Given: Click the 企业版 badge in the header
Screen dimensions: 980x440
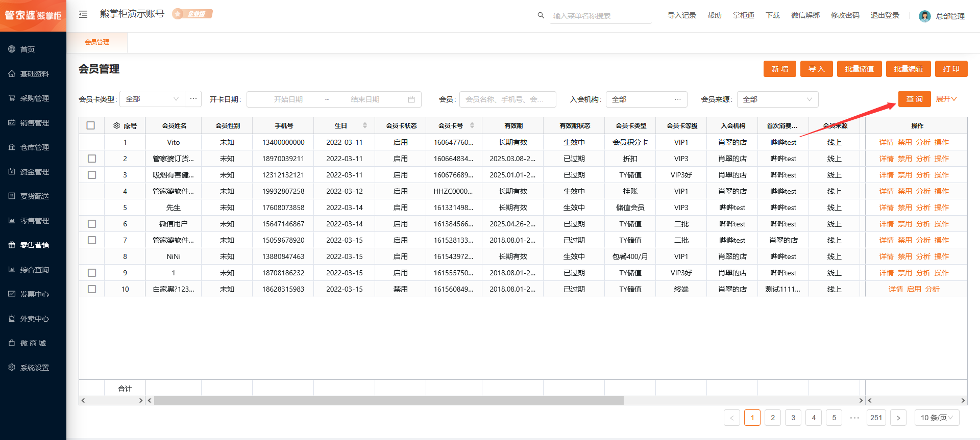Looking at the screenshot, I should [192, 14].
